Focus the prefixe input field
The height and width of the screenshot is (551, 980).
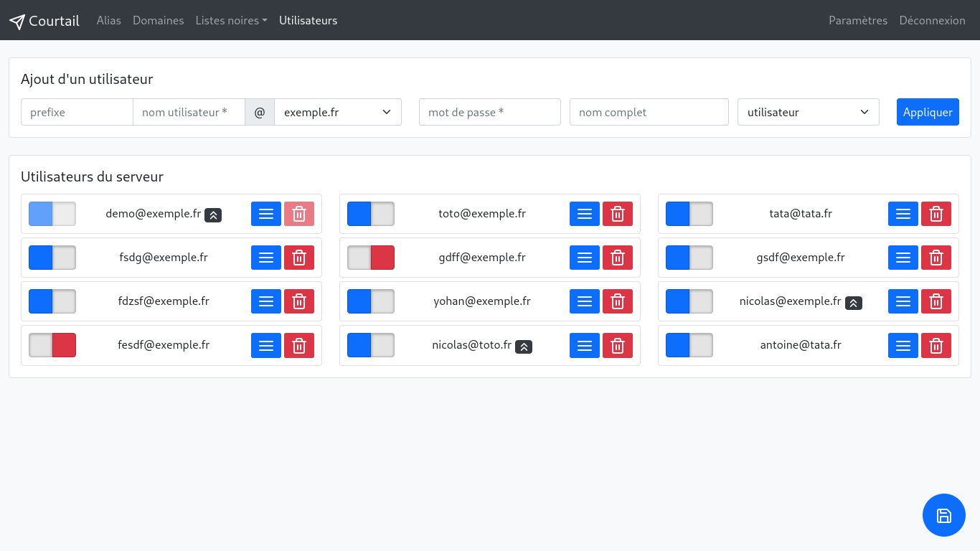77,112
